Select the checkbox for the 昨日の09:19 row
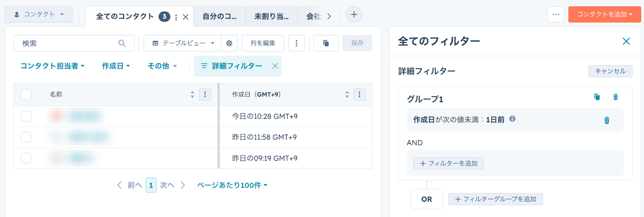 (x=26, y=158)
